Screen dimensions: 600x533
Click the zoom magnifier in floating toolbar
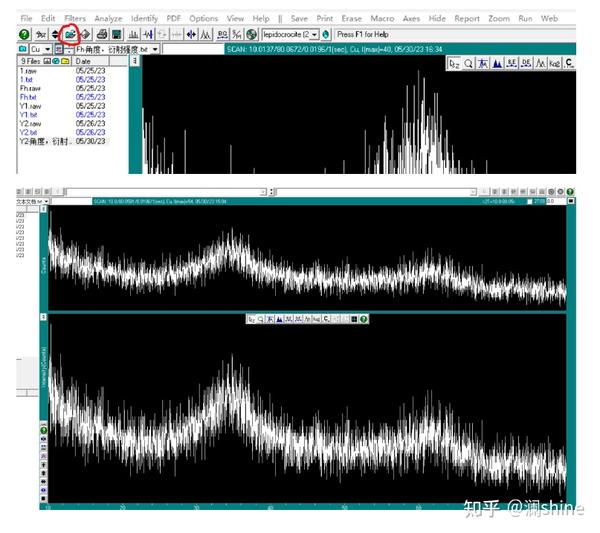click(468, 63)
